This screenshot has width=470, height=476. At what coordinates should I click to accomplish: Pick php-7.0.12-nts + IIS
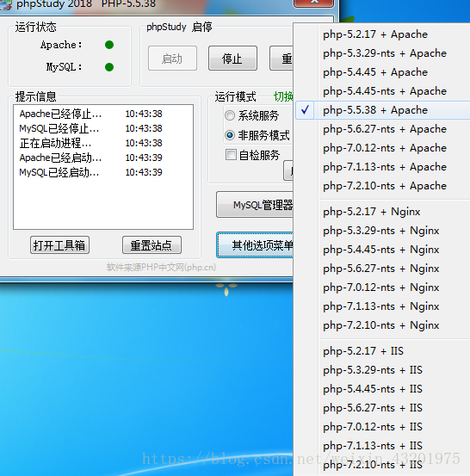pos(382,427)
